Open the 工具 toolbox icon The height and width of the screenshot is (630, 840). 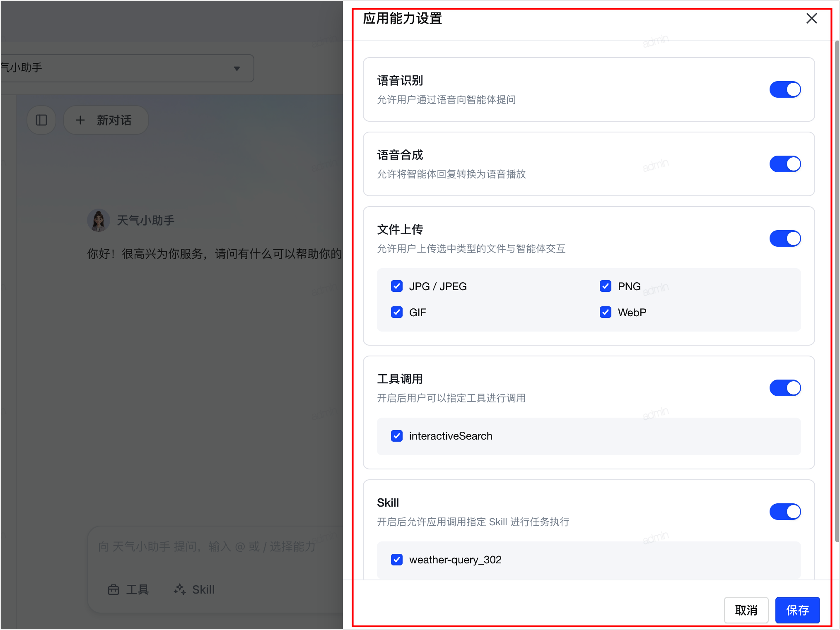click(x=113, y=589)
